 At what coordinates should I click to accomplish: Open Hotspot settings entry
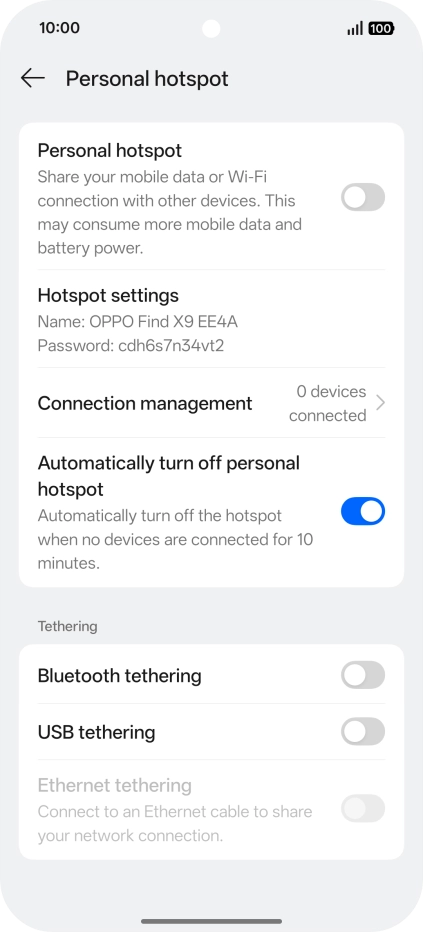pos(212,319)
